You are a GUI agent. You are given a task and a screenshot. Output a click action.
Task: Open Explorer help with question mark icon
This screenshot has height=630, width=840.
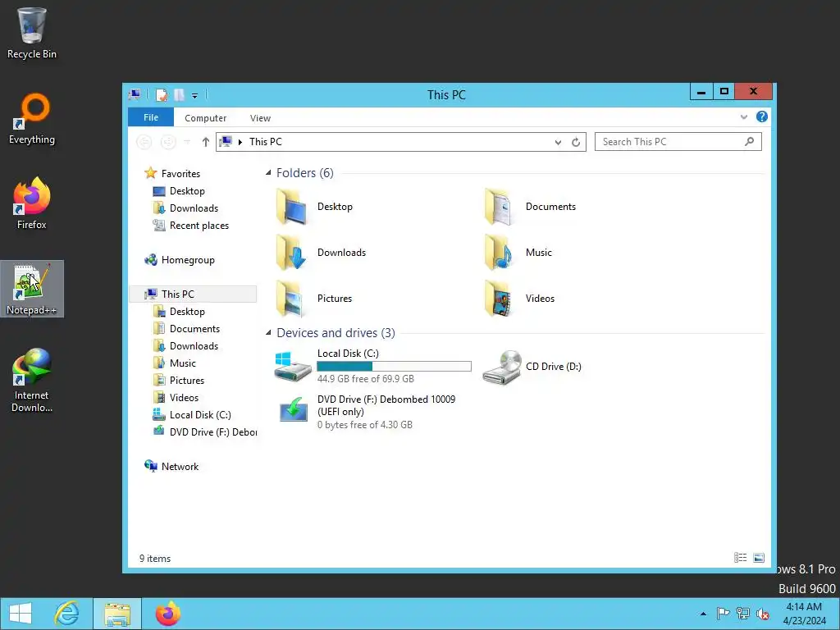click(x=761, y=116)
